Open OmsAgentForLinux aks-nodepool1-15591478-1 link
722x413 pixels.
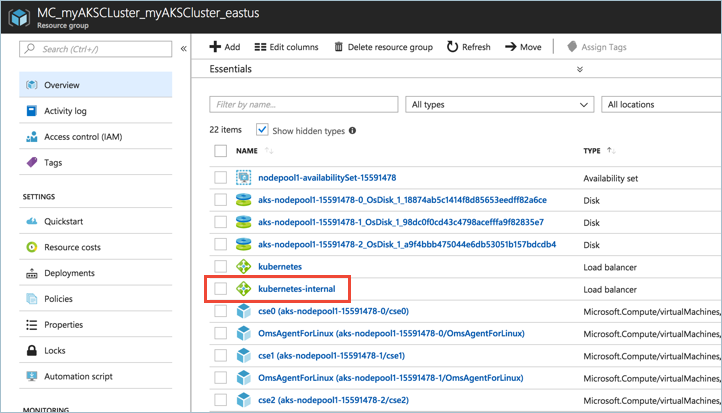pyautogui.click(x=390, y=378)
